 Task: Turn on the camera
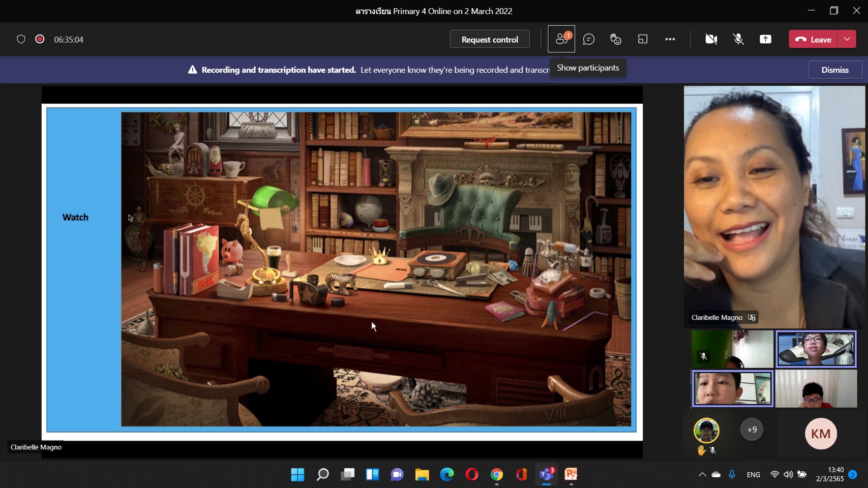pos(711,39)
